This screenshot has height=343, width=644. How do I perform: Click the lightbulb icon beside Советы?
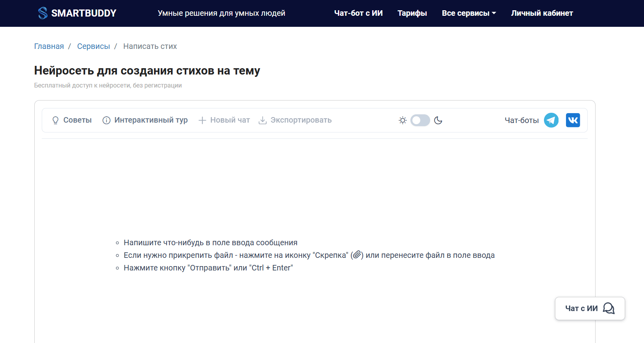click(x=56, y=120)
